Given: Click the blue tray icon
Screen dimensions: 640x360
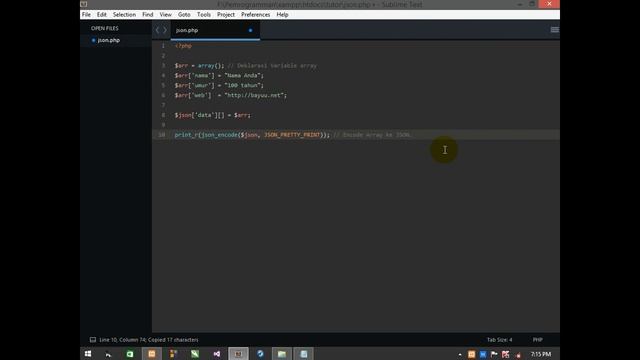Looking at the screenshot, I should point(483,354).
